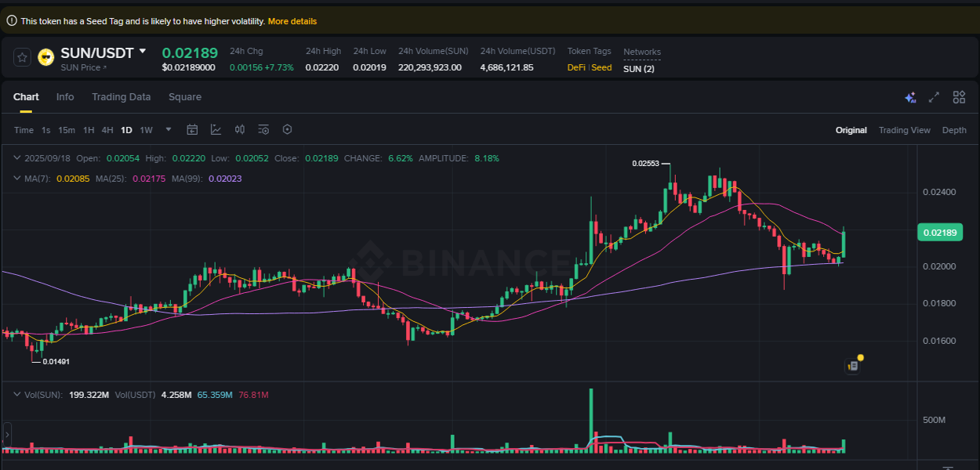The height and width of the screenshot is (470, 980).
Task: Select the chart type icon
Action: click(x=216, y=129)
